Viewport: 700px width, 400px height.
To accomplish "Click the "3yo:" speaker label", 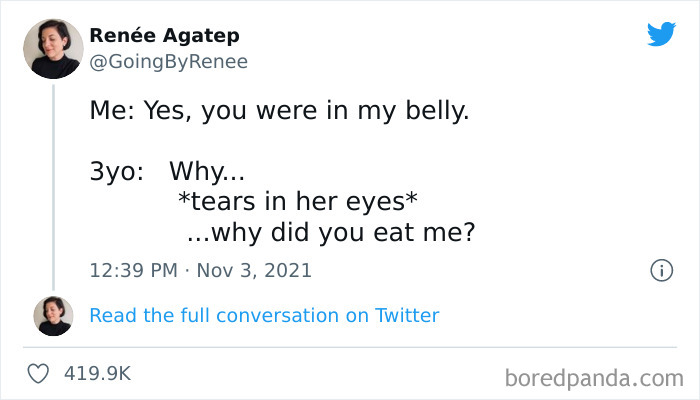I will point(118,170).
